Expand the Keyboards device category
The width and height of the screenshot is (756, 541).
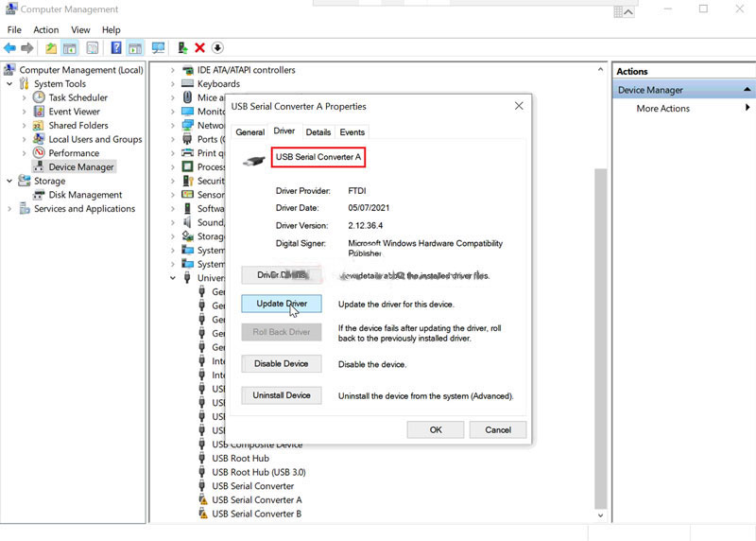point(173,84)
